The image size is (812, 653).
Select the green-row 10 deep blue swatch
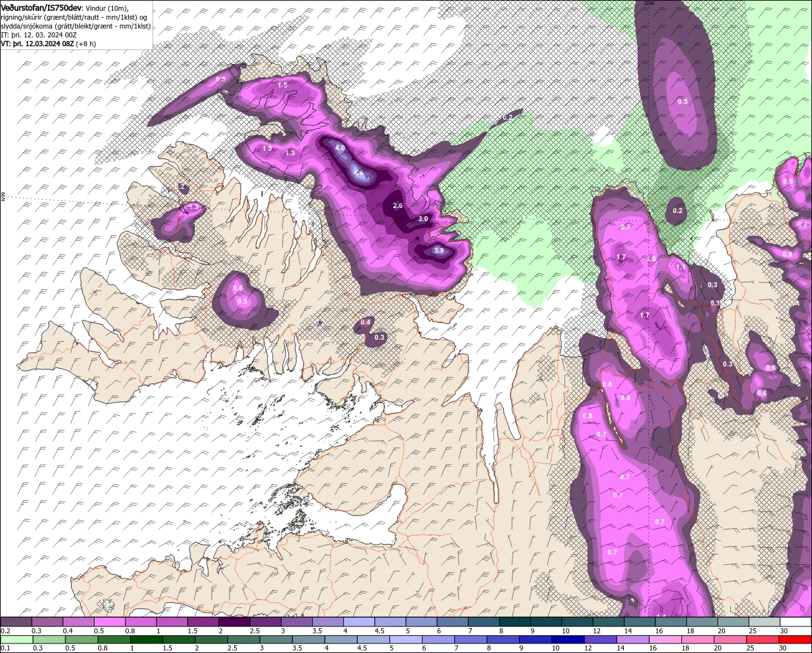(x=568, y=640)
